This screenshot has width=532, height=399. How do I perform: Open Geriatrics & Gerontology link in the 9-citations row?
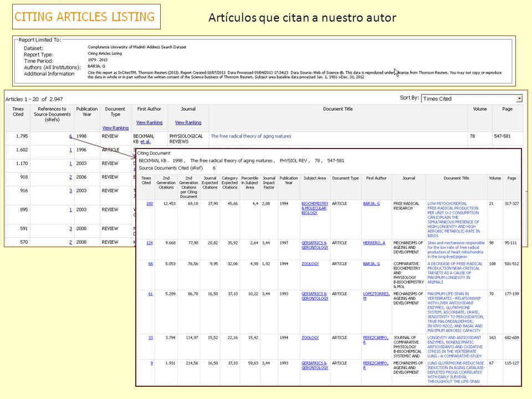tap(315, 365)
